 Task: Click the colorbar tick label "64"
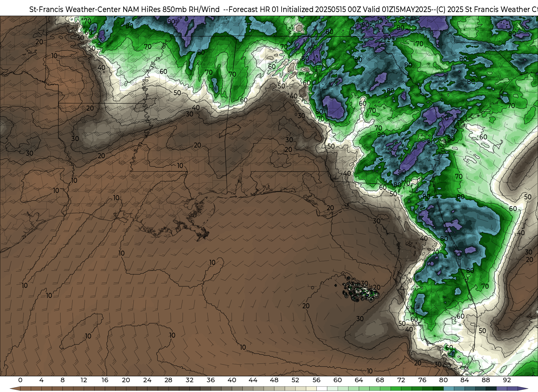tap(359, 380)
